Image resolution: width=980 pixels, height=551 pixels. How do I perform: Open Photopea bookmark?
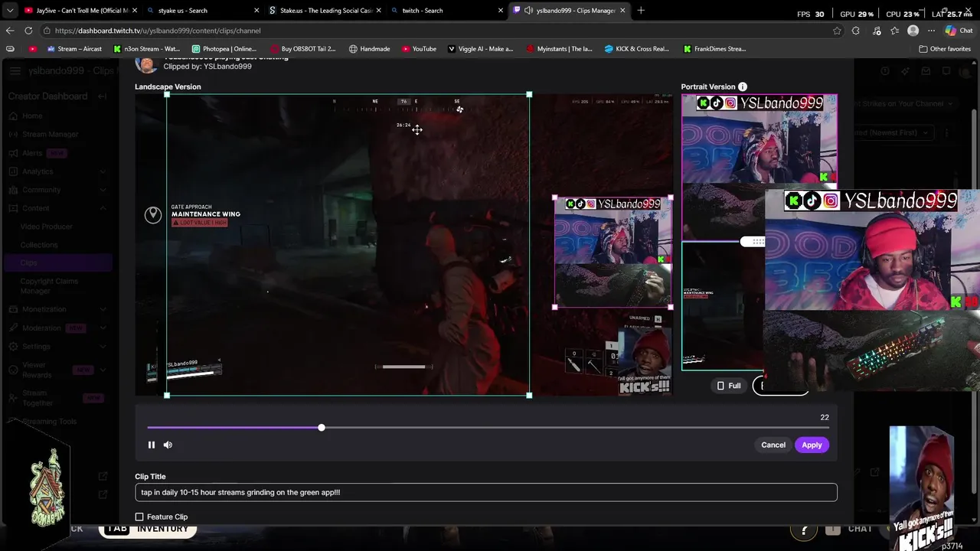click(224, 49)
